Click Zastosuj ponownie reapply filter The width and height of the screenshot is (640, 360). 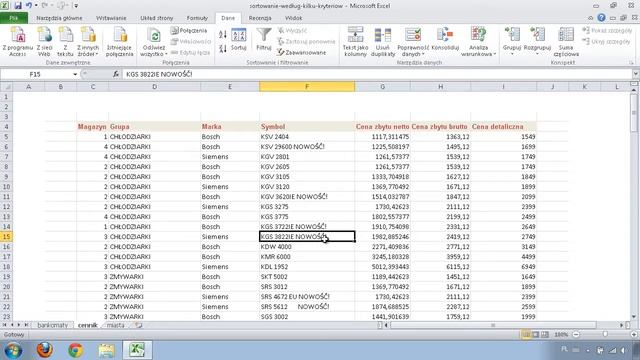pos(306,41)
